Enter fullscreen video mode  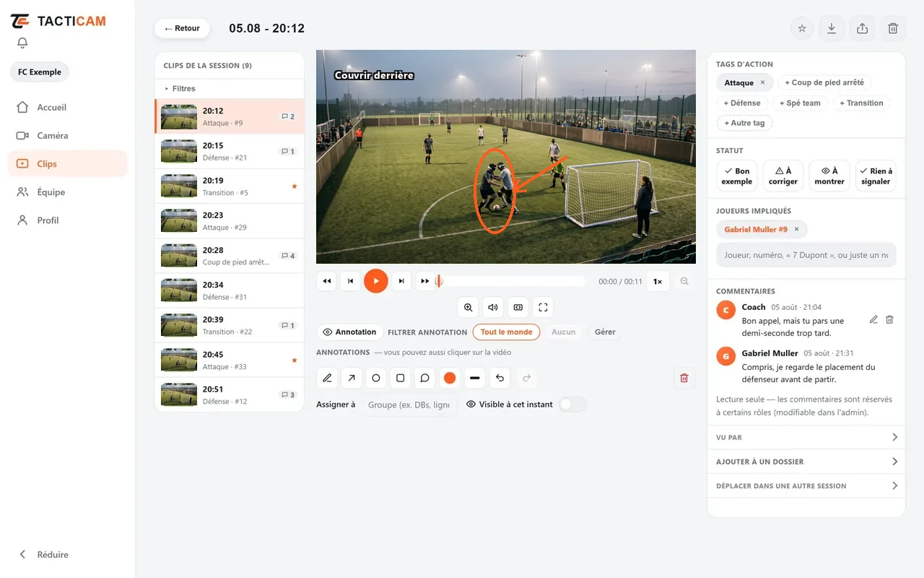pyautogui.click(x=544, y=307)
